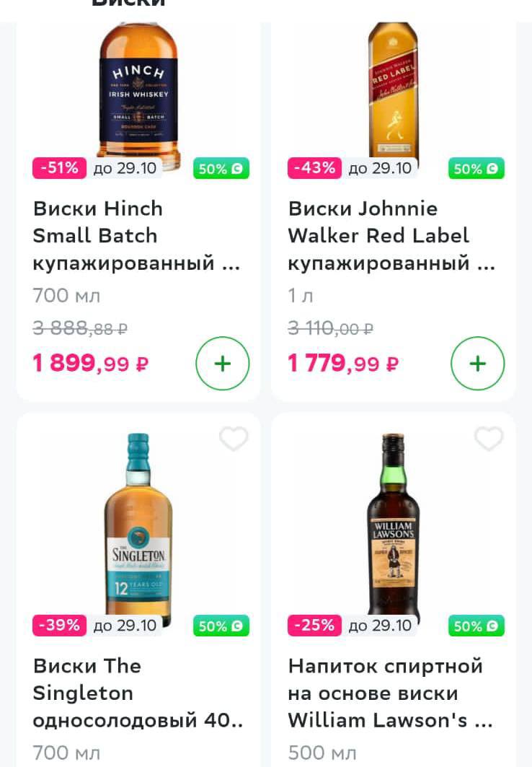Open Johnnie Walker Red Label bottle image
The width and height of the screenshot is (532, 767).
click(x=394, y=93)
